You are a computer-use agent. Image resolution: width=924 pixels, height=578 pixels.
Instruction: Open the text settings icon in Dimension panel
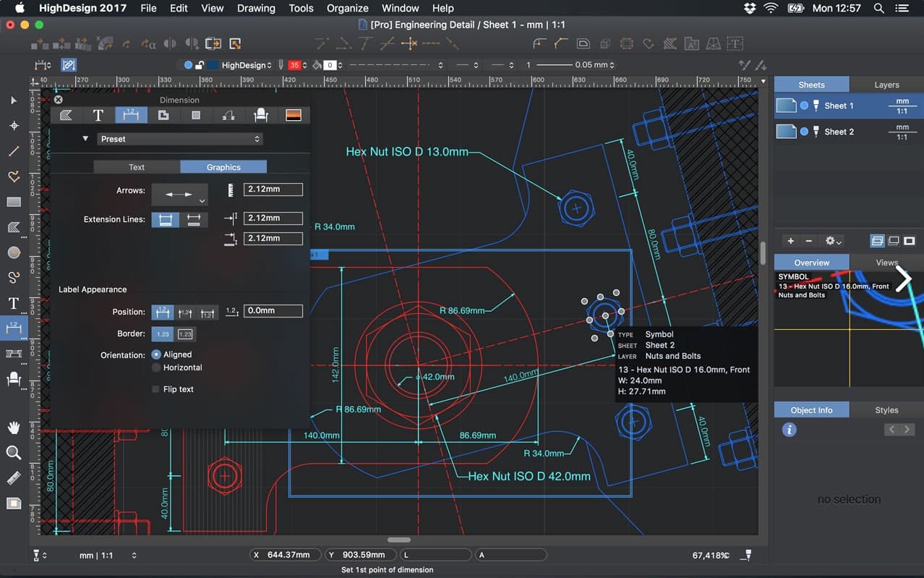pyautogui.click(x=98, y=115)
